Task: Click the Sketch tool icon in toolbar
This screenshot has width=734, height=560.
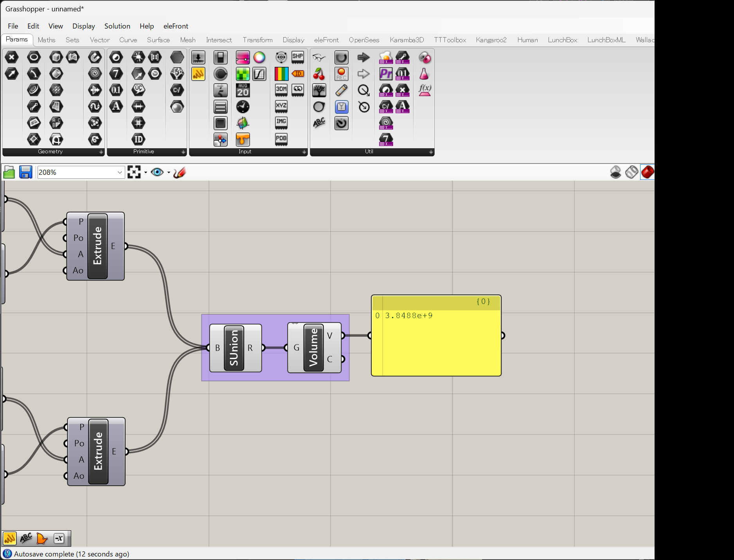Action: (x=180, y=172)
